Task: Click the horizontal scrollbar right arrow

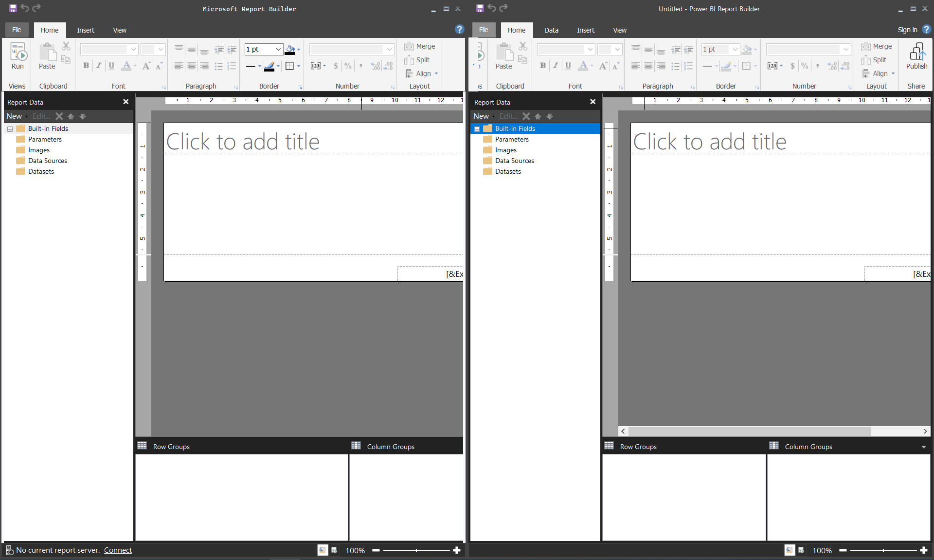Action: 925,432
